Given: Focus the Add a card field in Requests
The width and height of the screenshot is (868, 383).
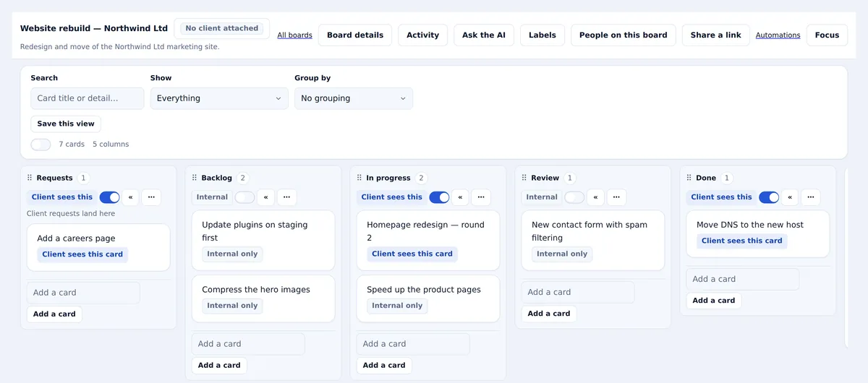Looking at the screenshot, I should (83, 293).
